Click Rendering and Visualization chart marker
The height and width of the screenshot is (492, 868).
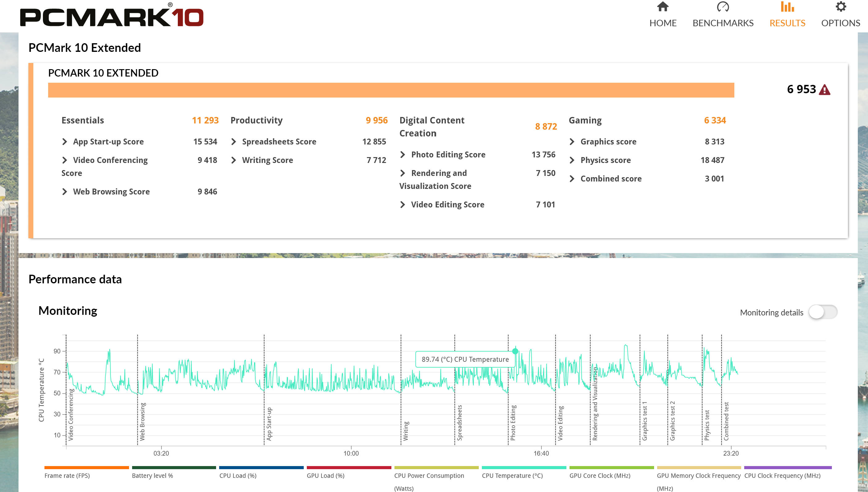tap(595, 404)
